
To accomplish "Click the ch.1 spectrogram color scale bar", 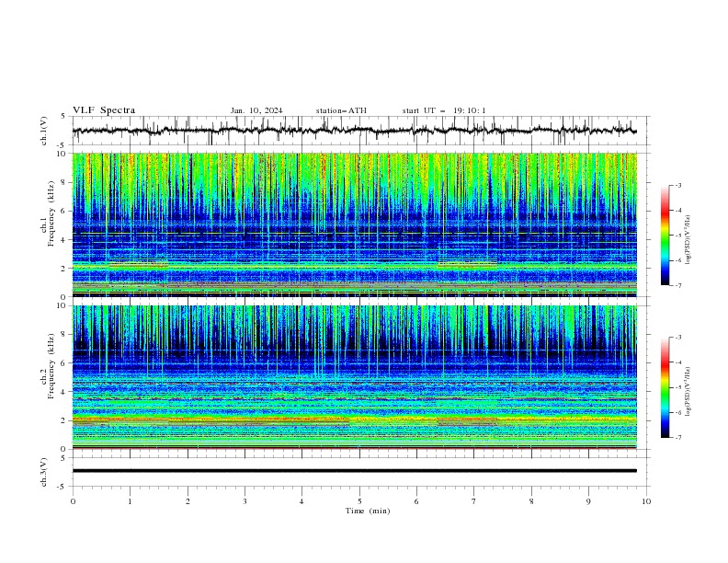I will click(665, 236).
